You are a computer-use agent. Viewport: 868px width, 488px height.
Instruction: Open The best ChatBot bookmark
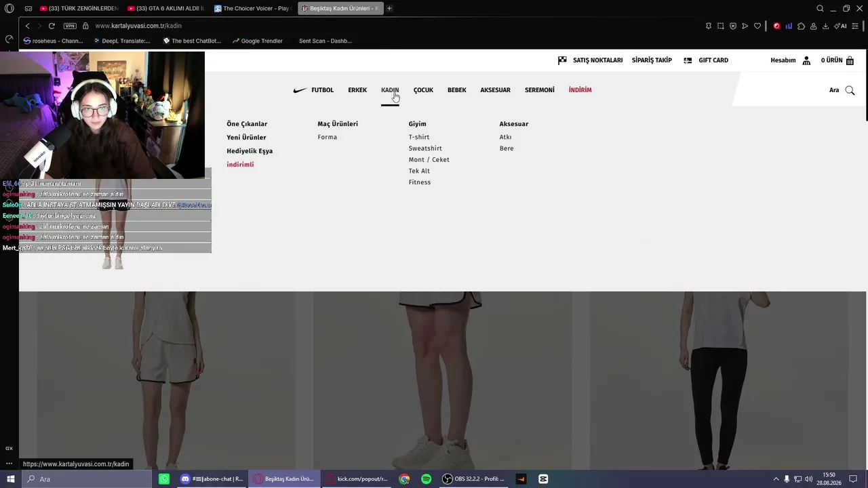tap(192, 41)
